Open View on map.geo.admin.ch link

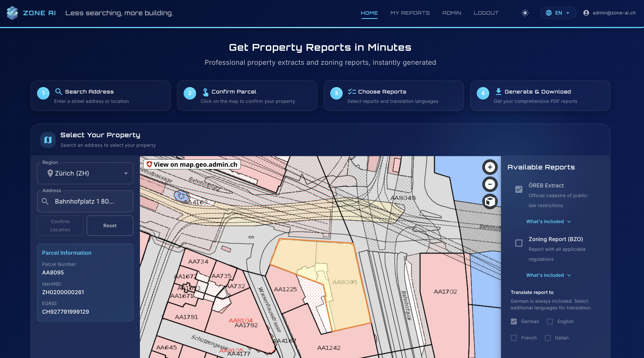click(192, 165)
